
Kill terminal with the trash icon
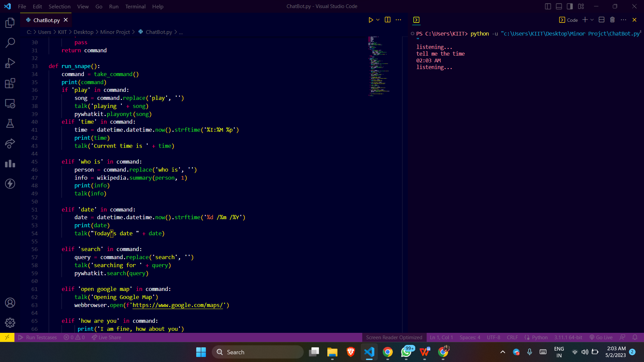pyautogui.click(x=612, y=20)
